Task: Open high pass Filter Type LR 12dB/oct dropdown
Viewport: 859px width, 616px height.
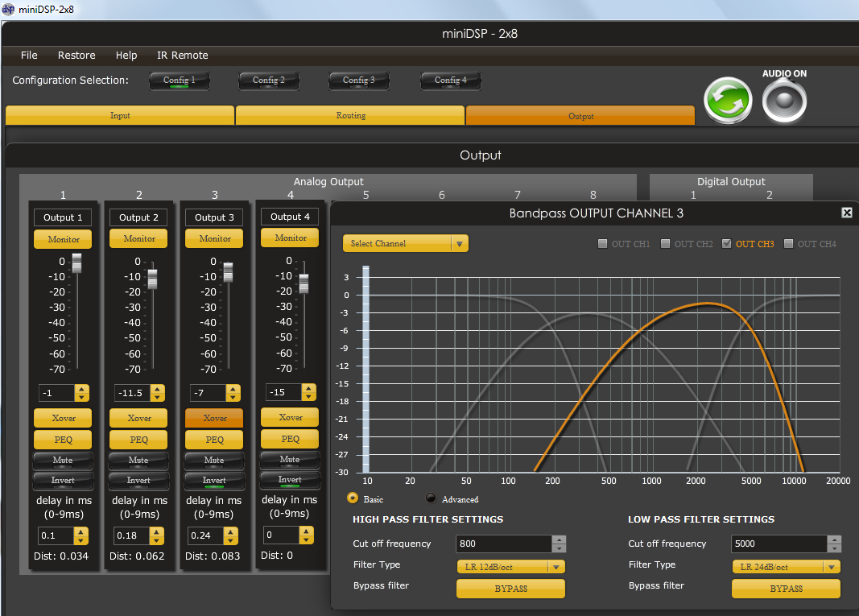Action: point(510,567)
